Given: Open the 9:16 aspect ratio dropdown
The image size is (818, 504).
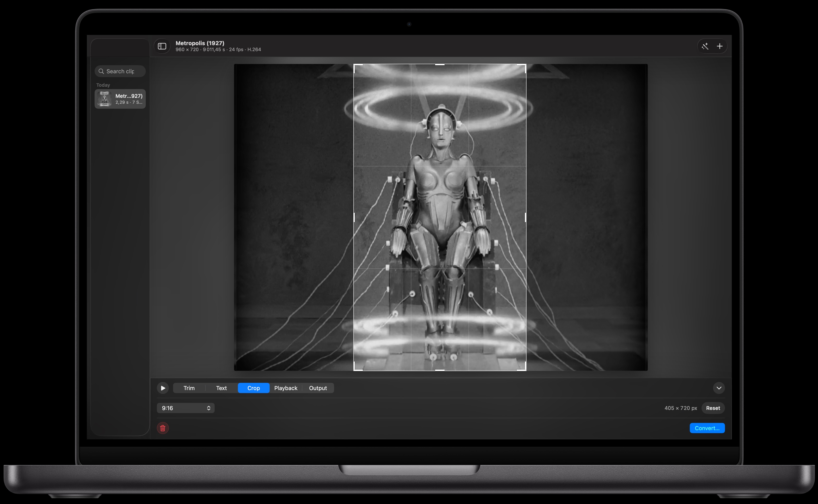Looking at the screenshot, I should pyautogui.click(x=186, y=408).
